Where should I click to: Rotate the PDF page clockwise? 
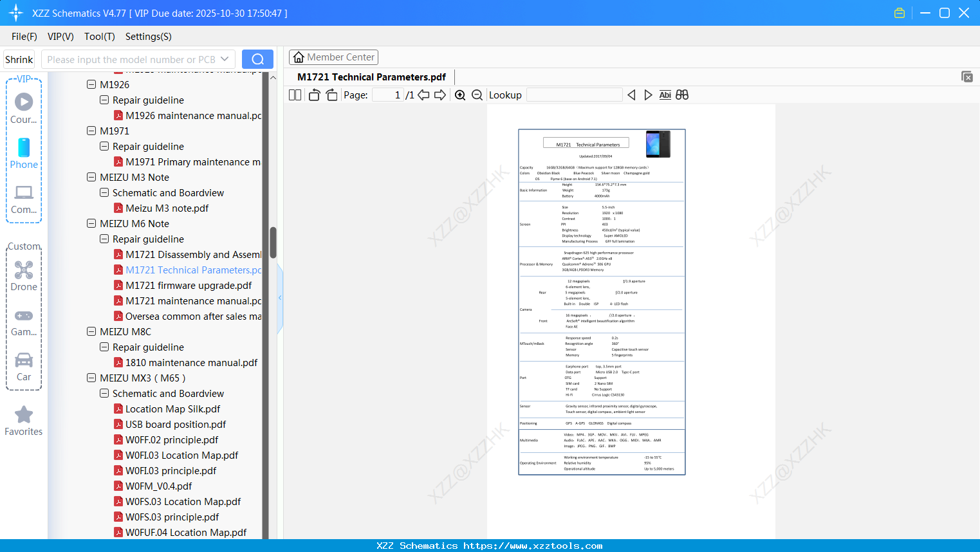click(x=331, y=95)
